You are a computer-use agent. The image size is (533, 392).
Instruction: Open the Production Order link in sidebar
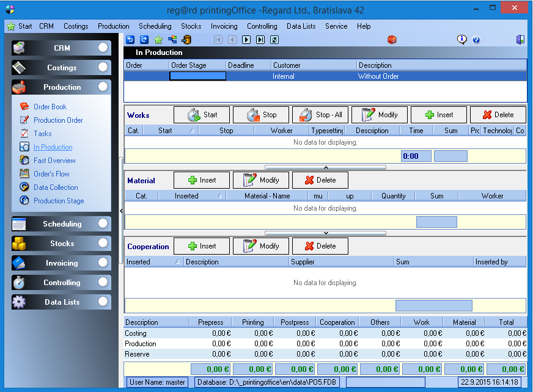click(x=58, y=120)
